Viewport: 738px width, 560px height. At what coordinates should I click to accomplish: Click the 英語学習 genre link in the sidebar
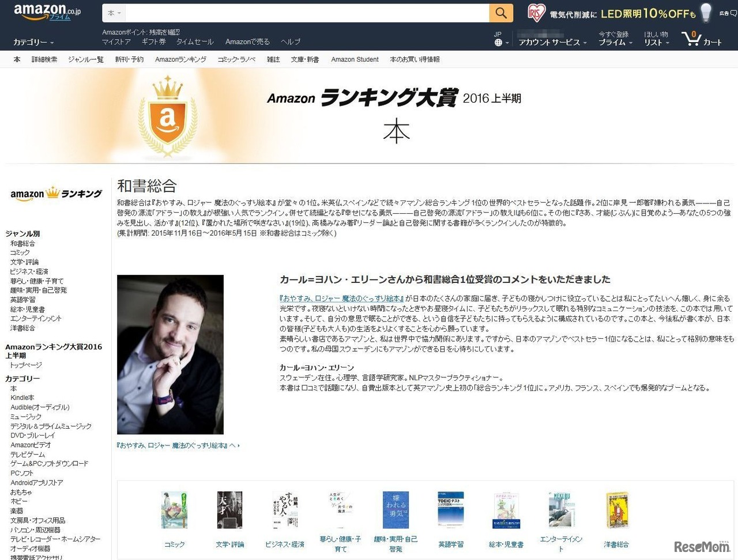point(22,300)
